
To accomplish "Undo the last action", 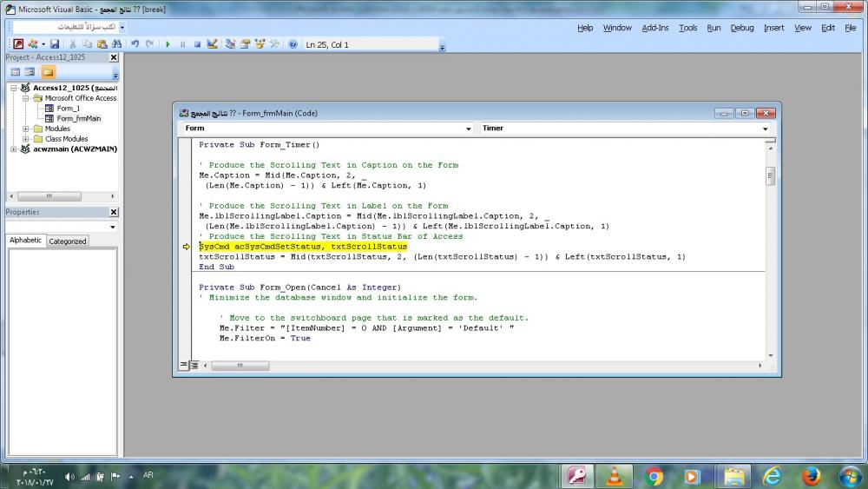I will 135,43.
